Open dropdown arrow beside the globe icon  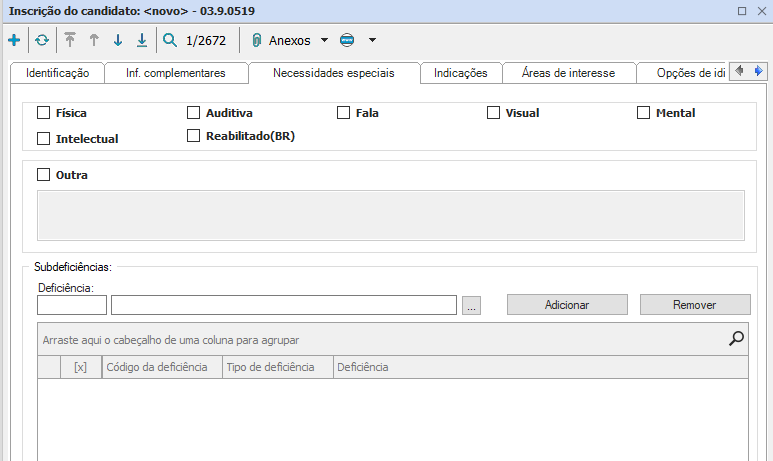pos(372,41)
